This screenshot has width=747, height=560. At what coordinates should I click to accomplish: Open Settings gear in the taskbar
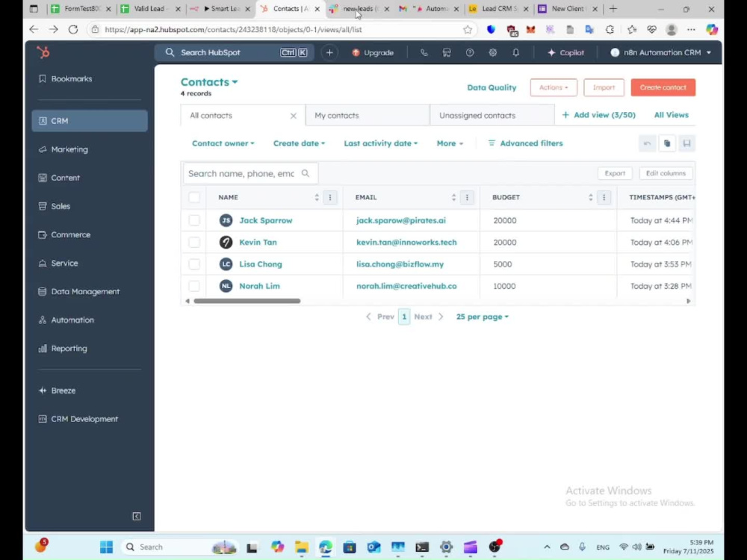pos(446,547)
